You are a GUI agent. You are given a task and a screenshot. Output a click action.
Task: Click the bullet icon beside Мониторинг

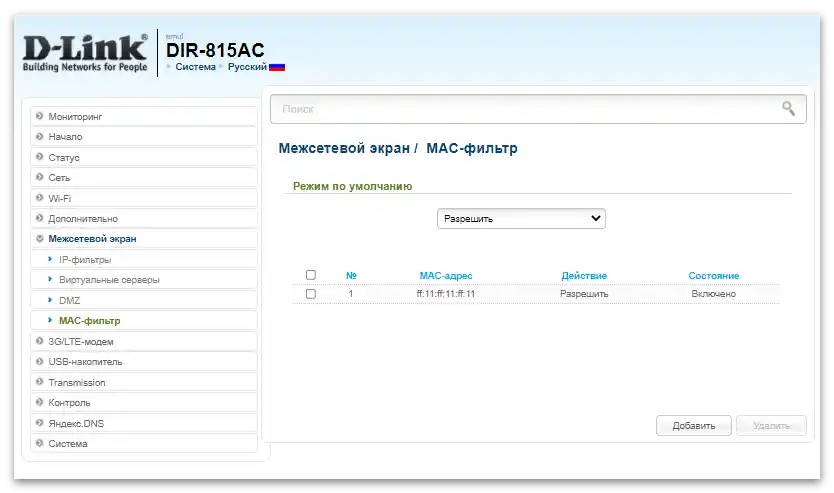[39, 116]
